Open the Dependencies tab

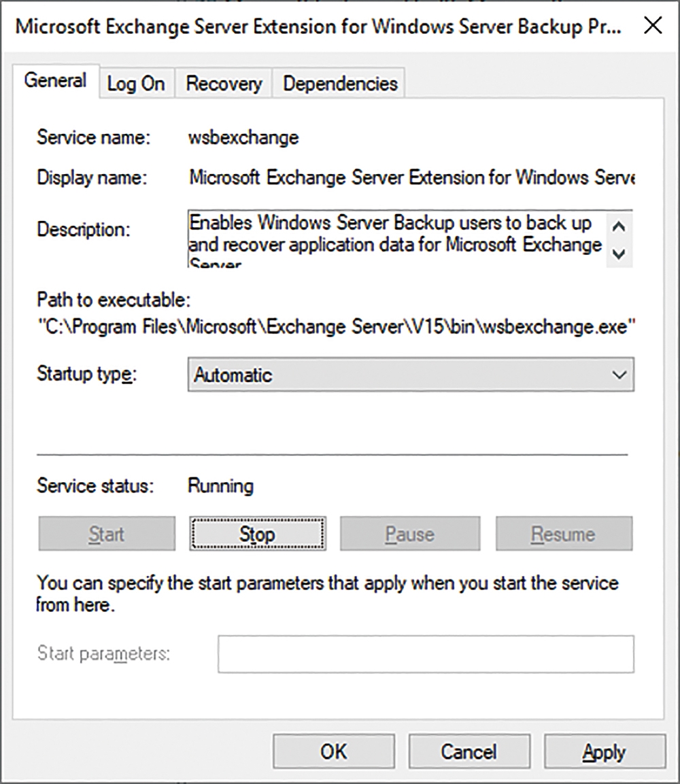(x=340, y=84)
